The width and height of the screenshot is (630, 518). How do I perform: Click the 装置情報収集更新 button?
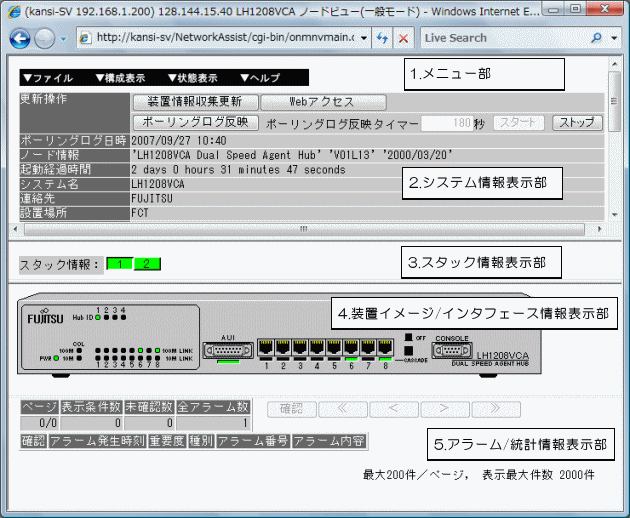click(x=195, y=102)
